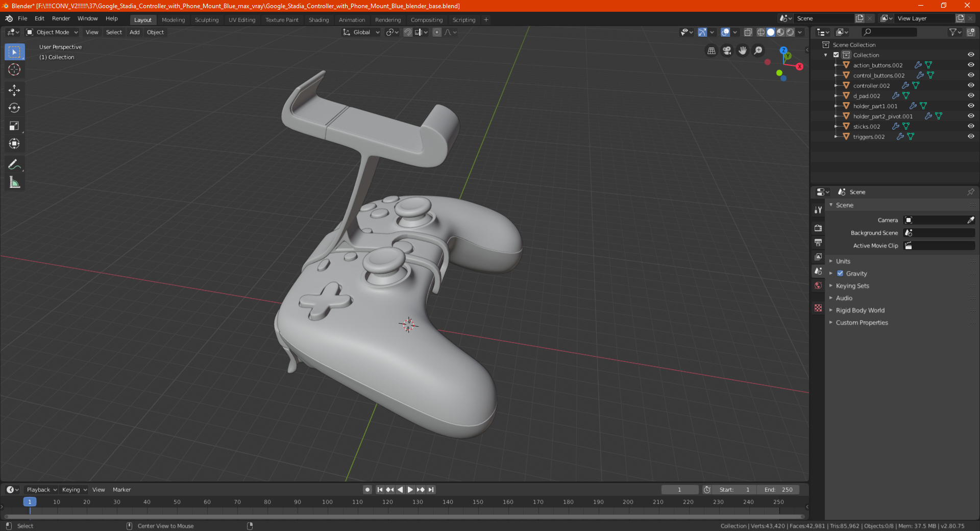Click frame 100 on the timeline
This screenshot has height=531, width=980.
tap(327, 502)
